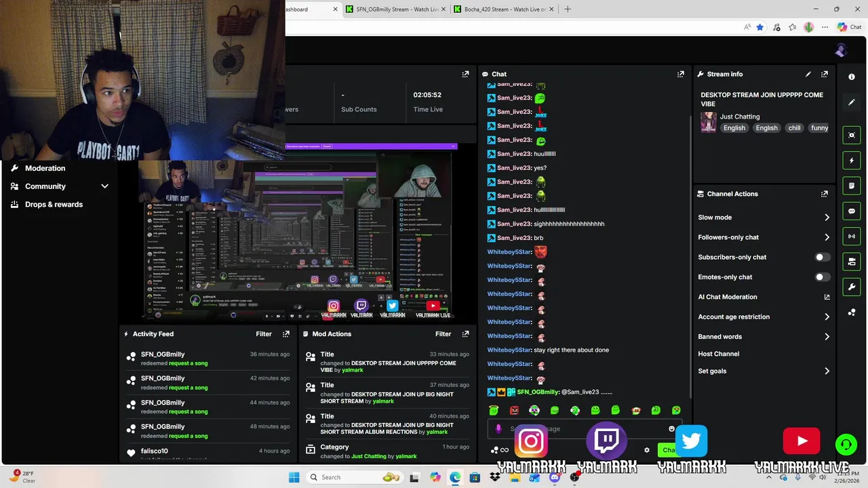Expand Followers-only chat options
868x488 pixels.
pos(827,237)
